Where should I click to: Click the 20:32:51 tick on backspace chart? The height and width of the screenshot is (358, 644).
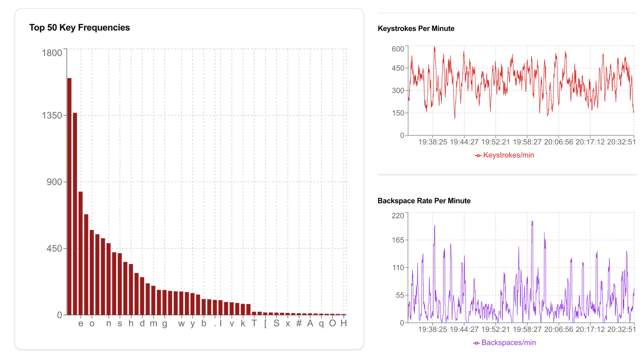click(622, 330)
